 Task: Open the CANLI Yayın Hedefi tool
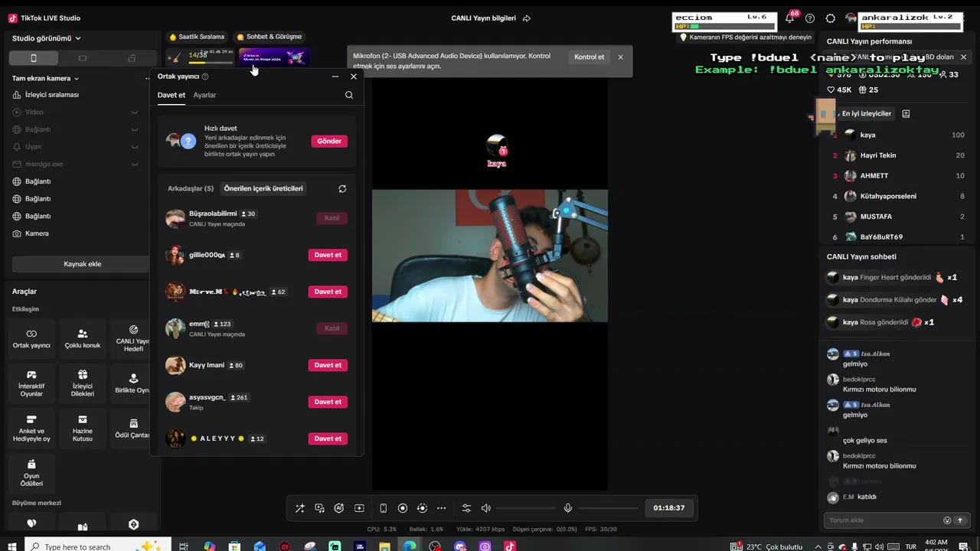[x=133, y=339]
